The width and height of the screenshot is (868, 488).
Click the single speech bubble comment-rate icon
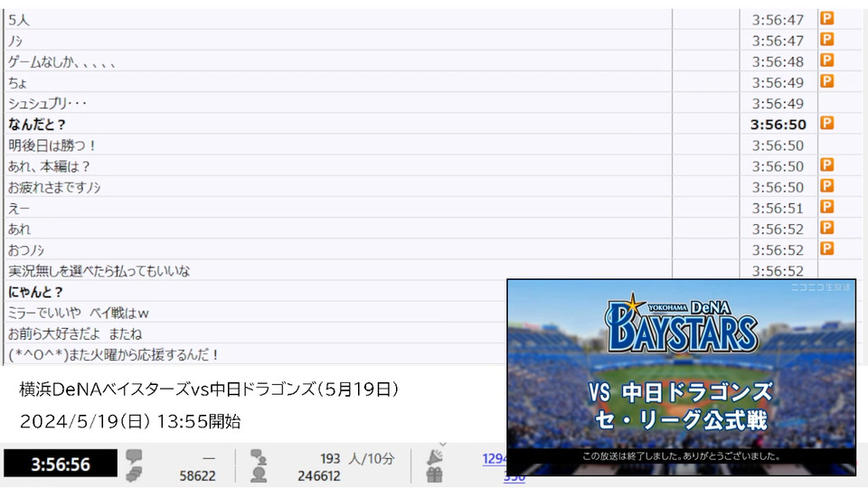point(134,457)
